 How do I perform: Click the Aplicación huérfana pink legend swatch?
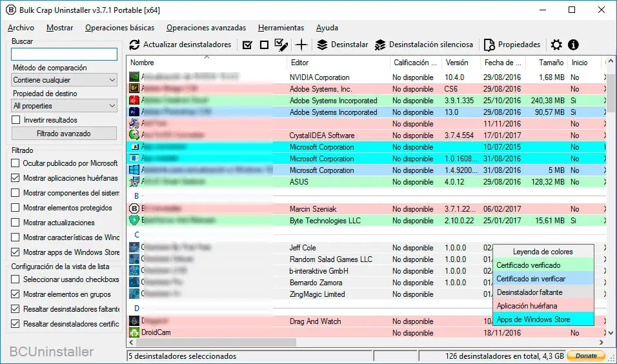coord(543,305)
